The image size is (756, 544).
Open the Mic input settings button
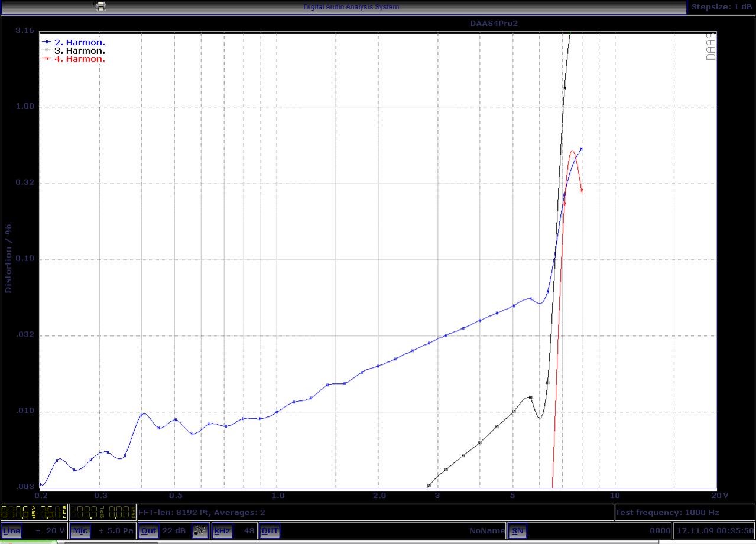pyautogui.click(x=80, y=530)
